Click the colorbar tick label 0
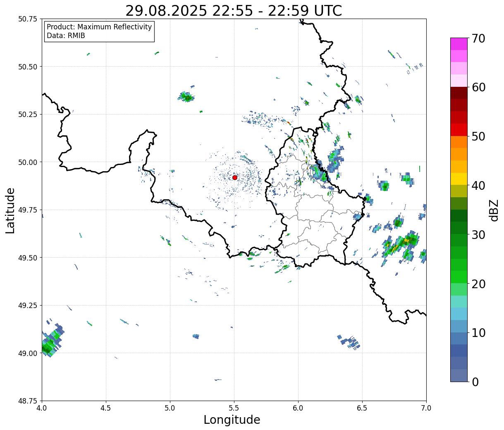This screenshot has width=504, height=430. [x=475, y=382]
